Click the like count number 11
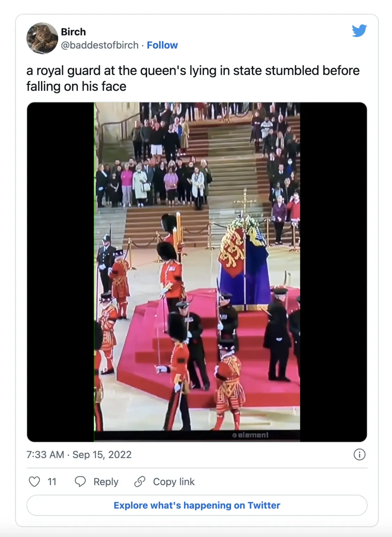The width and height of the screenshot is (392, 537). [52, 482]
